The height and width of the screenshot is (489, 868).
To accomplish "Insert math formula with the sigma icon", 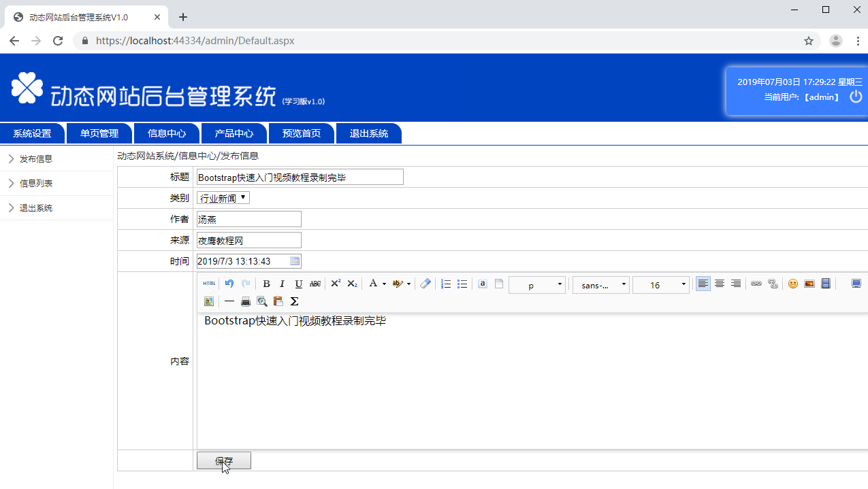I will coord(294,301).
